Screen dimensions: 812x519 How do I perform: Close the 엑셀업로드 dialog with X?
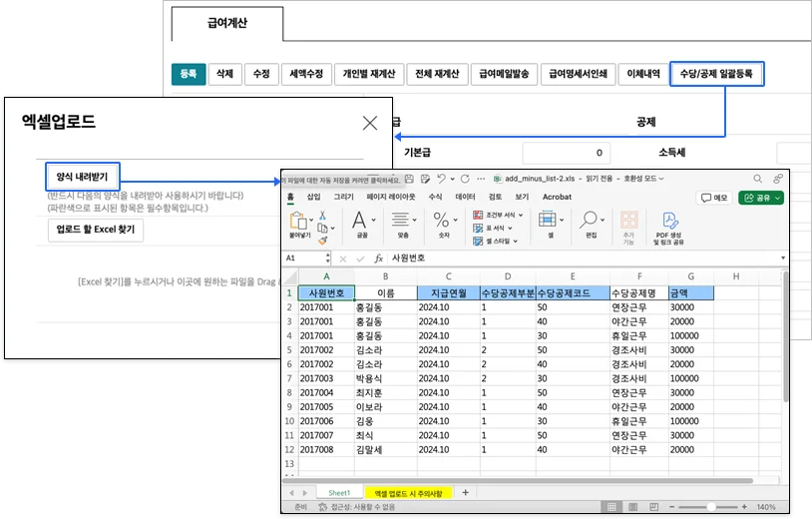pos(370,123)
